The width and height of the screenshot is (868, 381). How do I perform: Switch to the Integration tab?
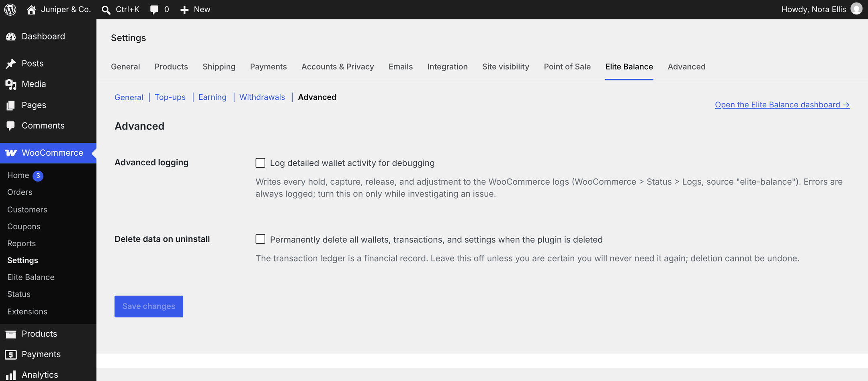pos(448,67)
